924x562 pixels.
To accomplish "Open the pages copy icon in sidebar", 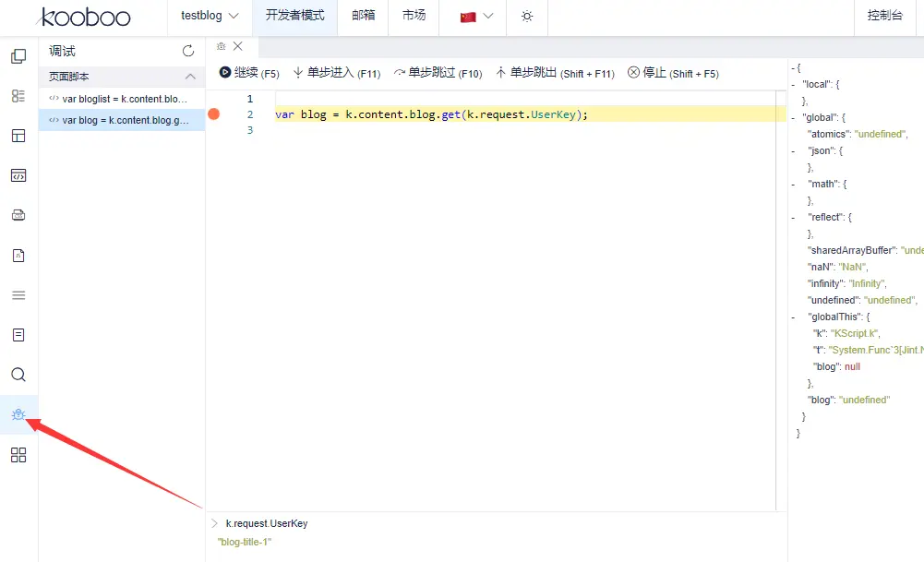I will [x=18, y=56].
